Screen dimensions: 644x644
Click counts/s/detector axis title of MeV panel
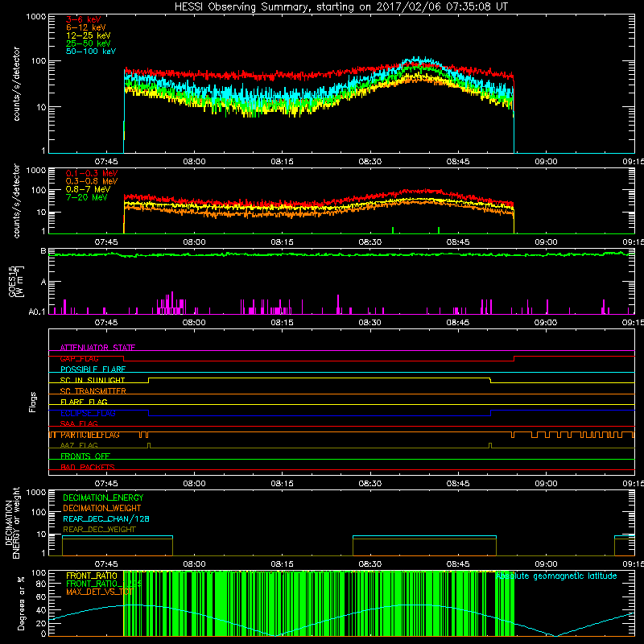pyautogui.click(x=16, y=200)
